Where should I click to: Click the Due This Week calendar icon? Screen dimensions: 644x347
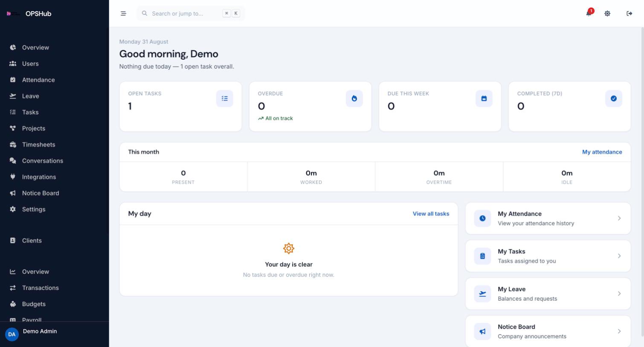point(484,98)
